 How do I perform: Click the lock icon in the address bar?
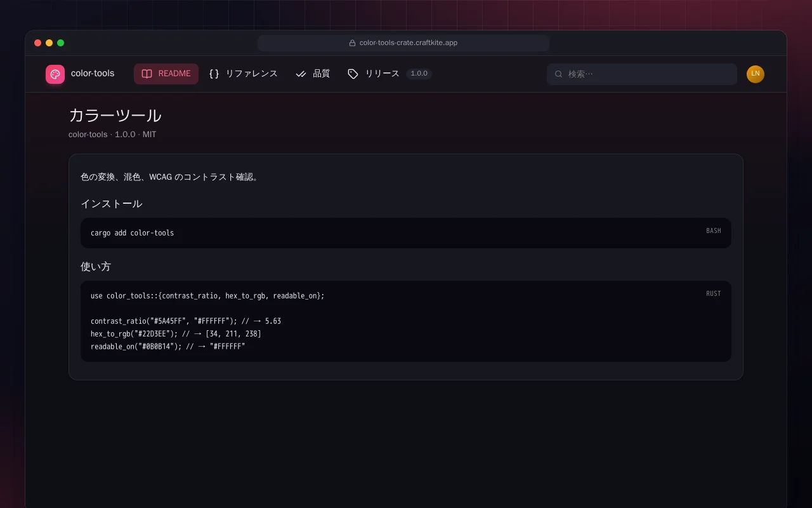353,43
